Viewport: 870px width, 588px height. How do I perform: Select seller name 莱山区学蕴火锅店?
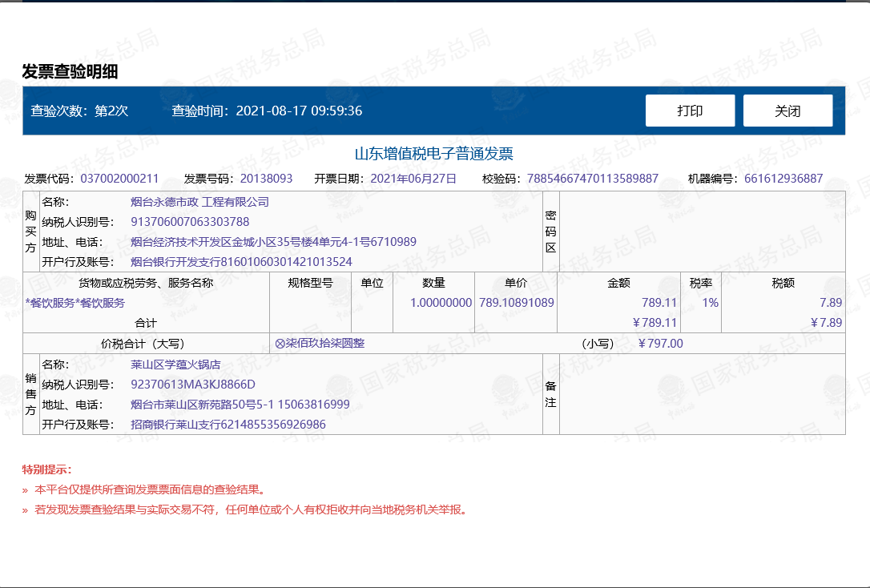pos(175,364)
